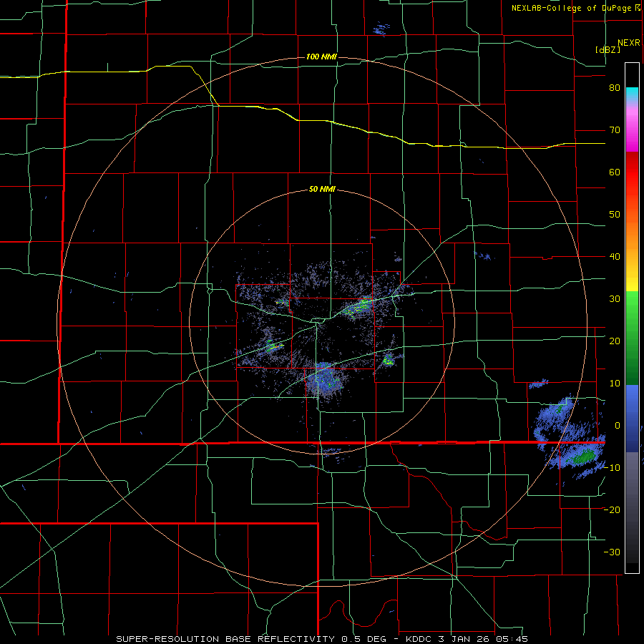This screenshot has width=644, height=644.
Task: Click the NEXR label above the scale
Action: pos(629,43)
